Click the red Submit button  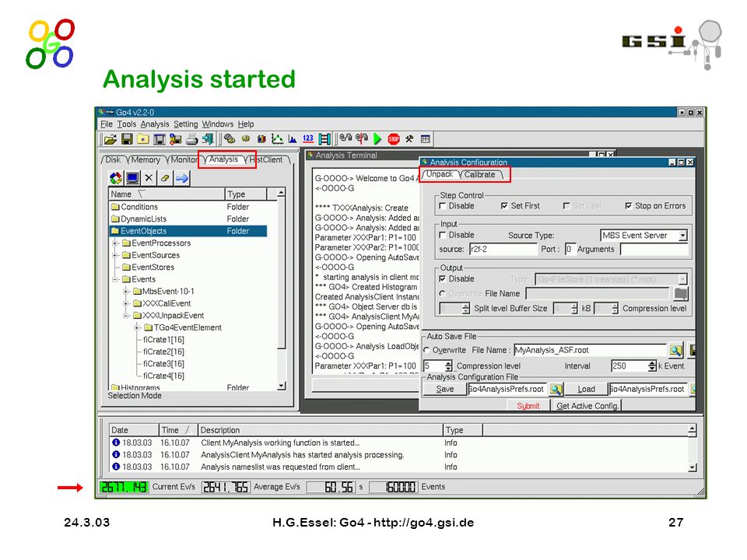[528, 406]
